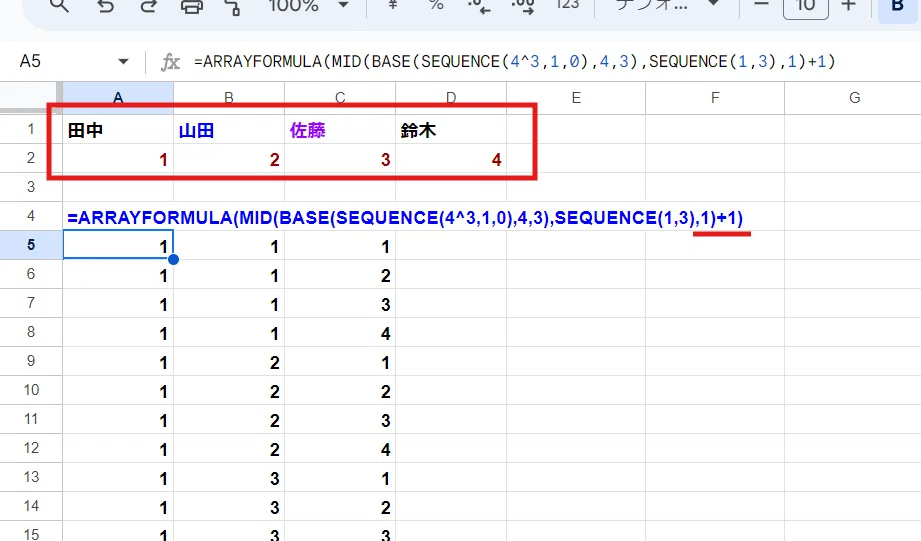921x541 pixels.
Task: Increase decimal places
Action: [x=523, y=6]
